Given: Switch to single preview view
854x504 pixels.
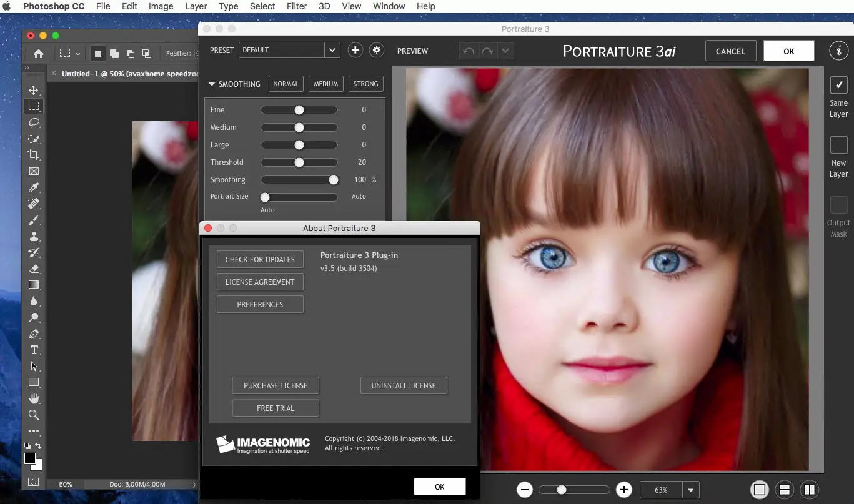Looking at the screenshot, I should click(x=759, y=490).
